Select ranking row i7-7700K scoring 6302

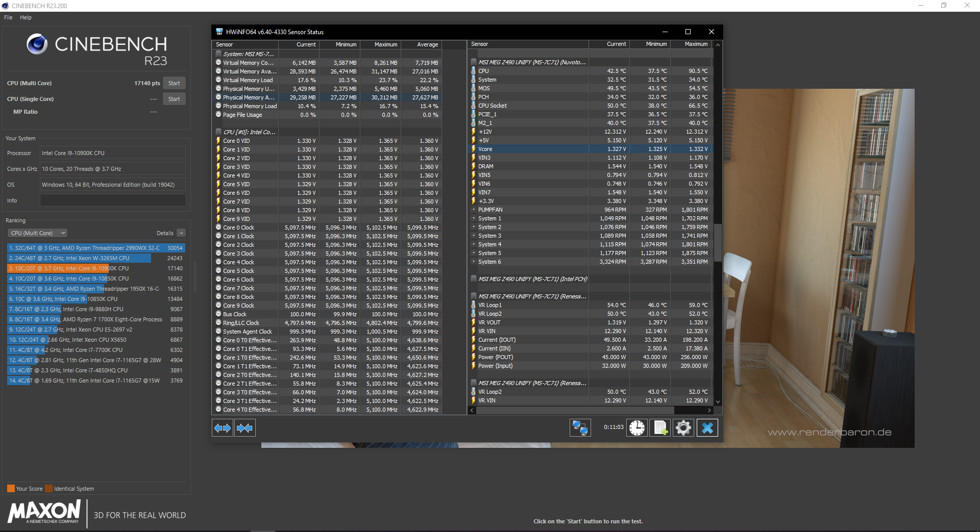click(x=96, y=350)
